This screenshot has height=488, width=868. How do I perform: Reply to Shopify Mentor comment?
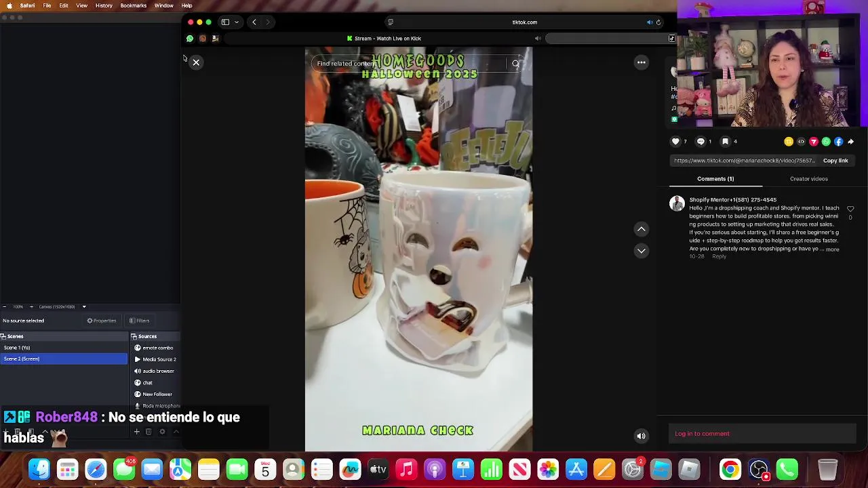(719, 257)
